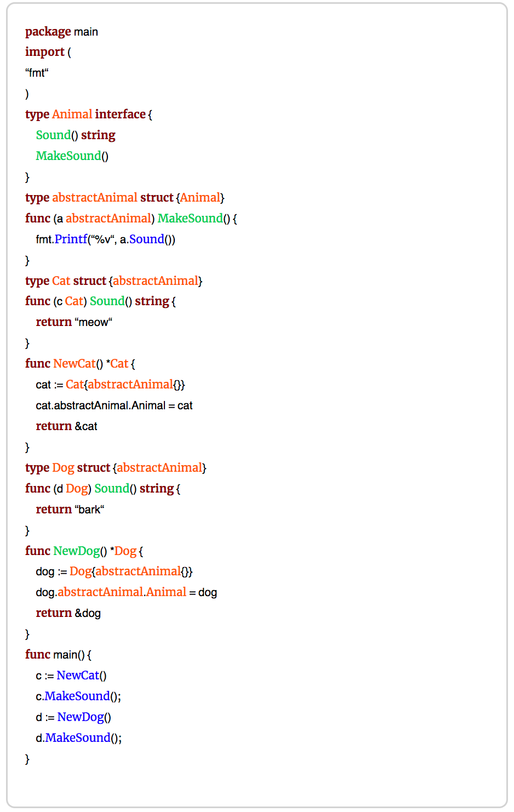Image resolution: width=514 pixels, height=812 pixels.
Task: Click the 'c.MakeSound();' line
Action: tap(79, 696)
